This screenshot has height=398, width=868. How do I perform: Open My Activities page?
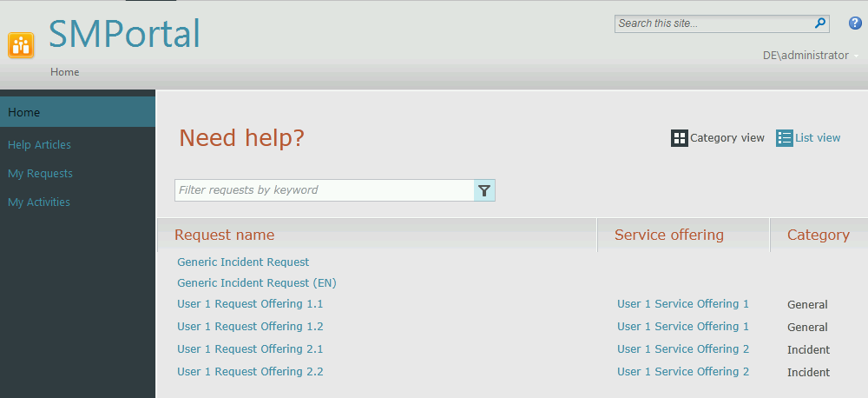(x=39, y=202)
